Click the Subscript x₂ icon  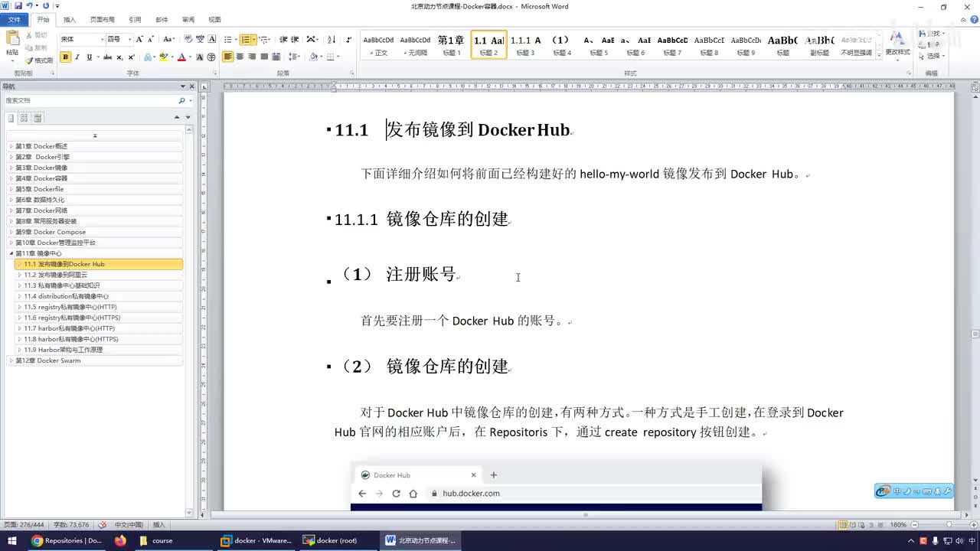(x=119, y=57)
